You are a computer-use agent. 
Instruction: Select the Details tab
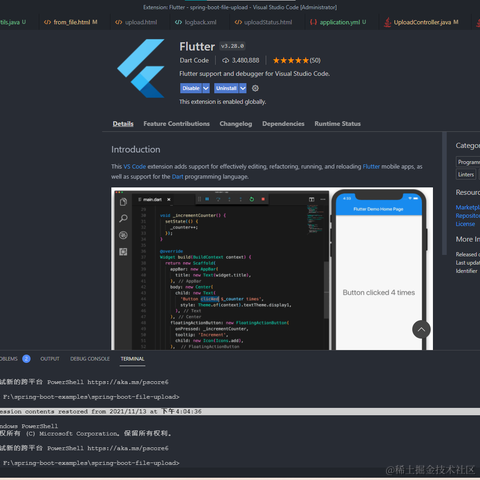tap(123, 124)
